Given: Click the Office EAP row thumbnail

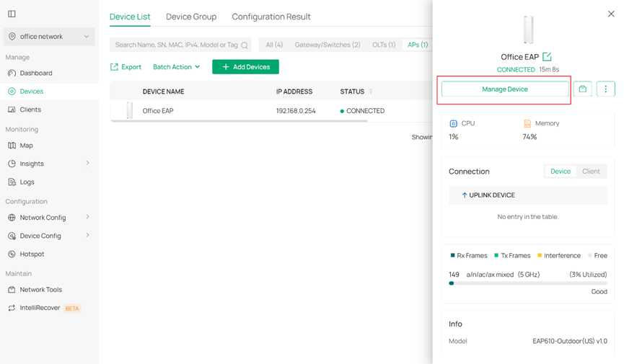Looking at the screenshot, I should click(129, 110).
